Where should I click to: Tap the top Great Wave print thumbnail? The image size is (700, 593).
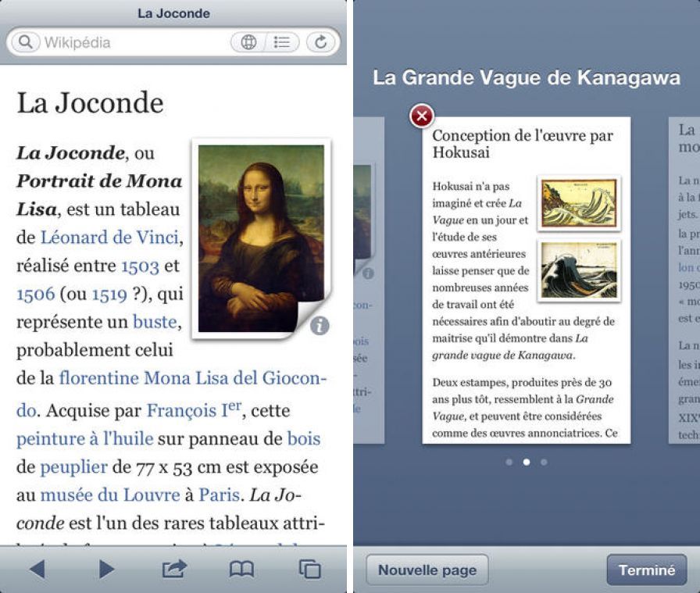tap(579, 203)
